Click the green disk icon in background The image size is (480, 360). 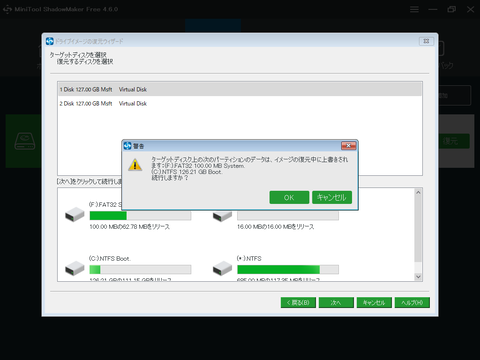click(x=25, y=141)
